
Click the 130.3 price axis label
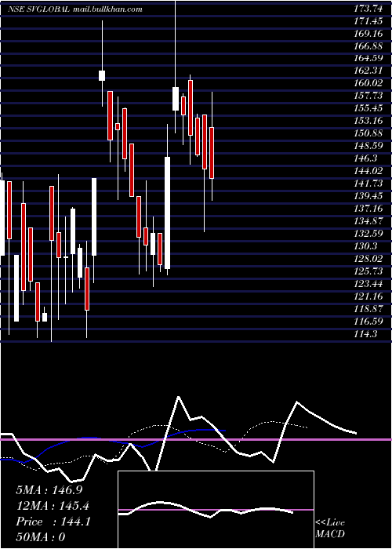coord(366,246)
